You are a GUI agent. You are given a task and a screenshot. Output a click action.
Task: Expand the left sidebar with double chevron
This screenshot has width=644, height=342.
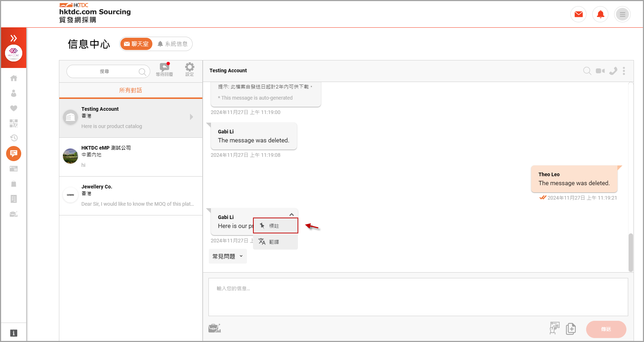(14, 38)
